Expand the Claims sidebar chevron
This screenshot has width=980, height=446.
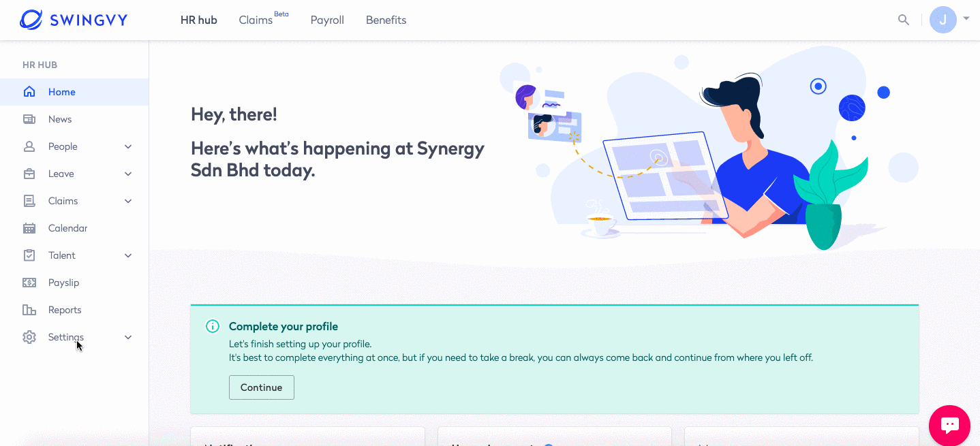pos(128,201)
